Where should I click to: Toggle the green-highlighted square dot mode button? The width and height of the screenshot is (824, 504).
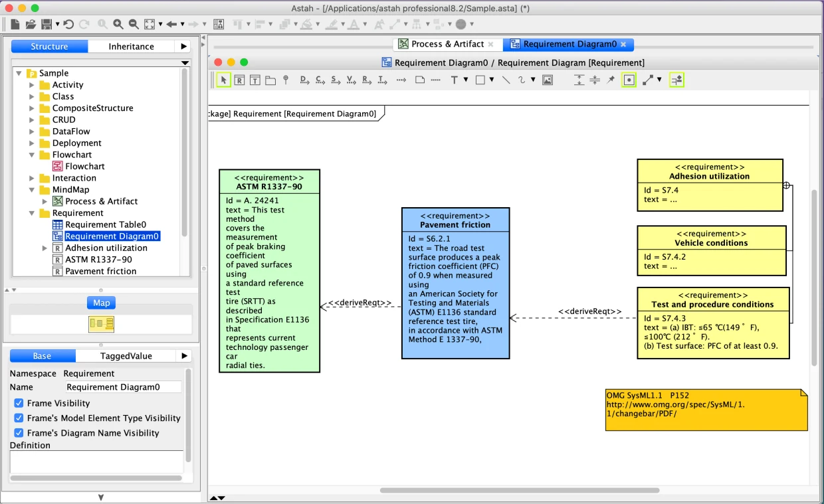click(629, 80)
